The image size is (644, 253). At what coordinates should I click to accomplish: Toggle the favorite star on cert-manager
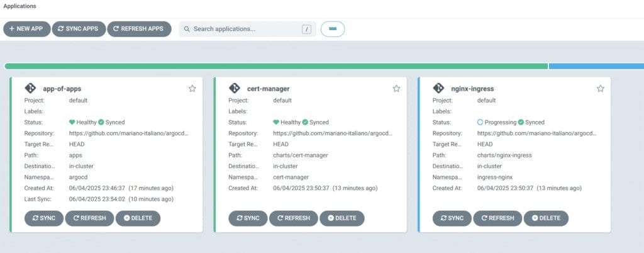396,89
